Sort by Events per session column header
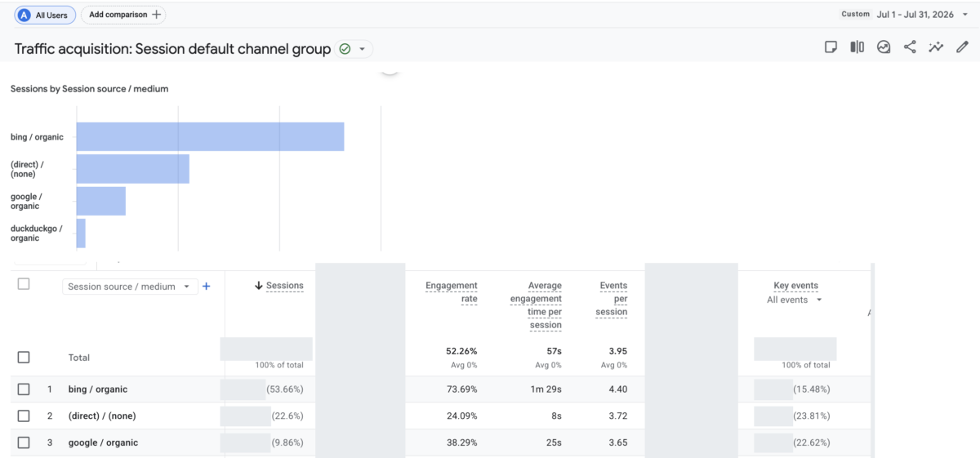 click(612, 299)
